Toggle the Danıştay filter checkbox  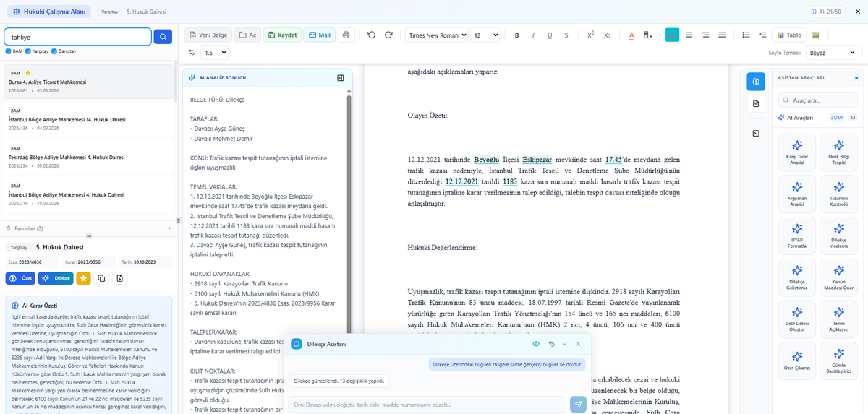(x=56, y=51)
